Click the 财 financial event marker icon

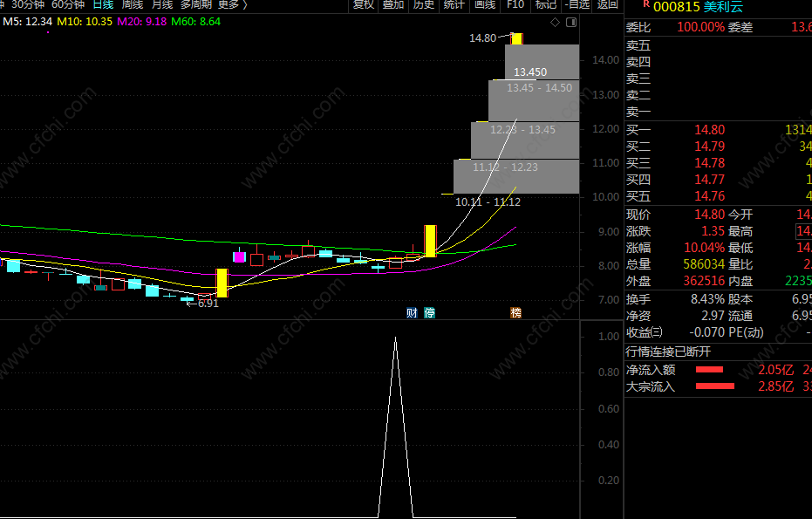pyautogui.click(x=412, y=313)
